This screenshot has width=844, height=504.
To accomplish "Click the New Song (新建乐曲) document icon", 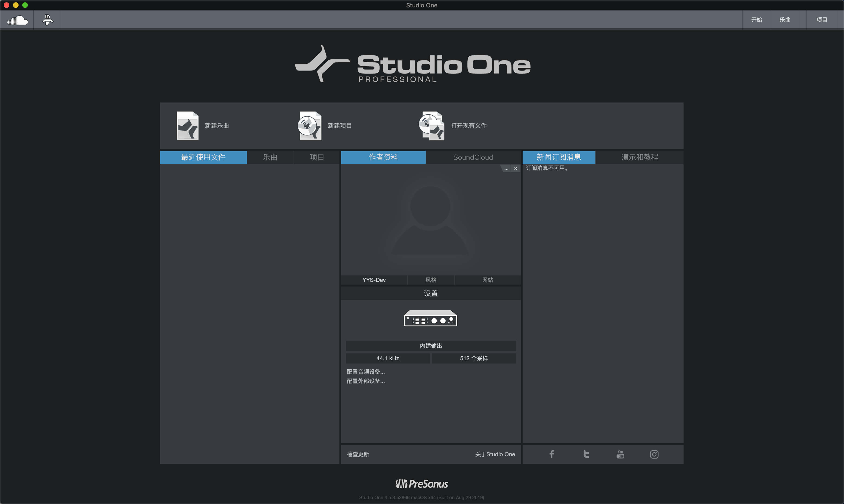I will pyautogui.click(x=188, y=126).
